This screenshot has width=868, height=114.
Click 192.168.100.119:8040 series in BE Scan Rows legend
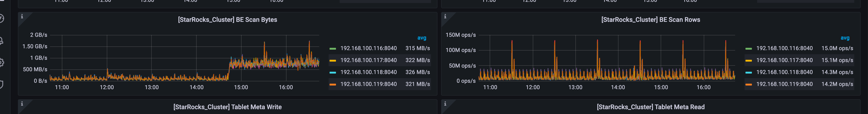coord(784,84)
